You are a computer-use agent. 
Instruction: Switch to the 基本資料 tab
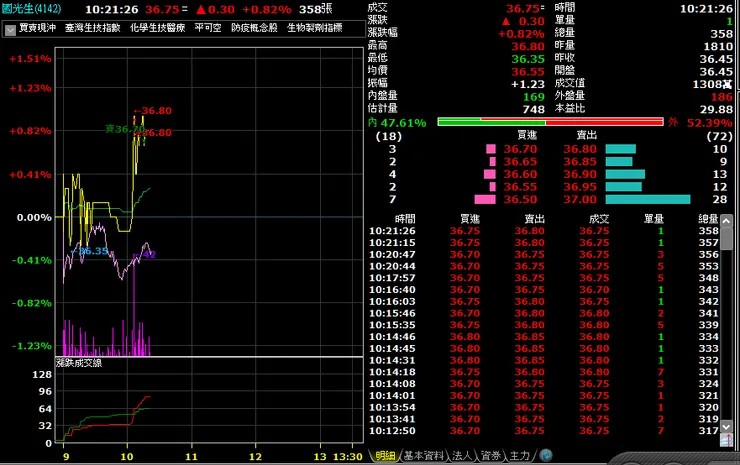[x=423, y=456]
